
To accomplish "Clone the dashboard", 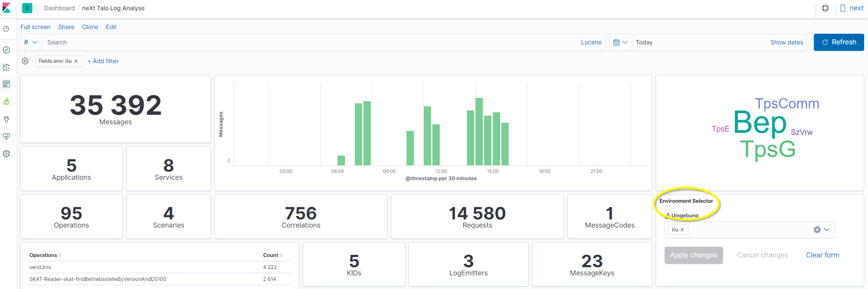I will [90, 27].
